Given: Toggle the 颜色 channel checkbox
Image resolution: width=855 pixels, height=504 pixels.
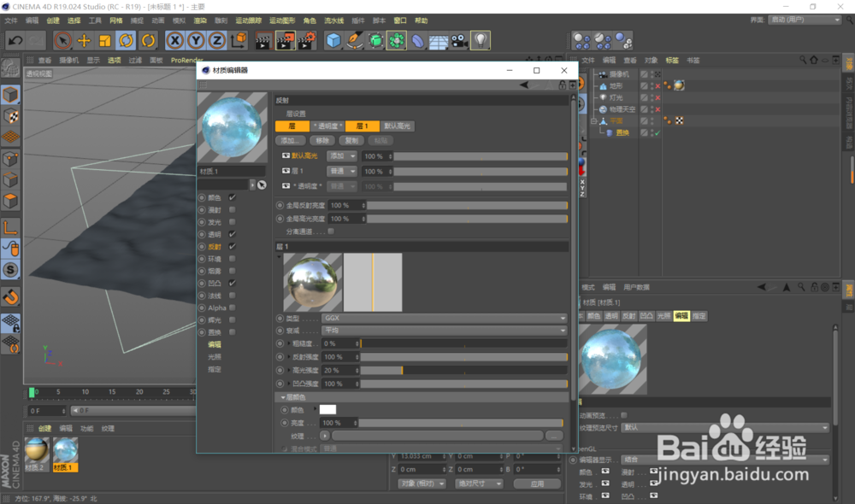Looking at the screenshot, I should [233, 197].
